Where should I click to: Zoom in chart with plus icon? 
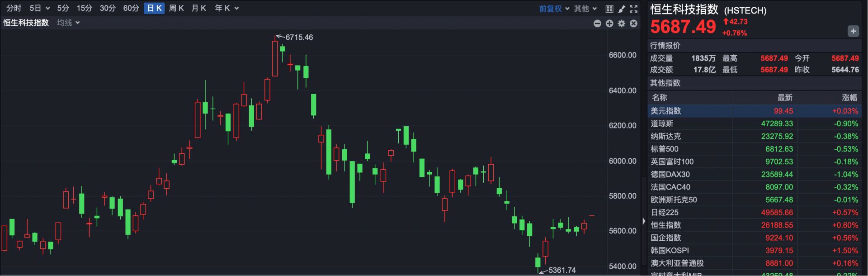609,24
